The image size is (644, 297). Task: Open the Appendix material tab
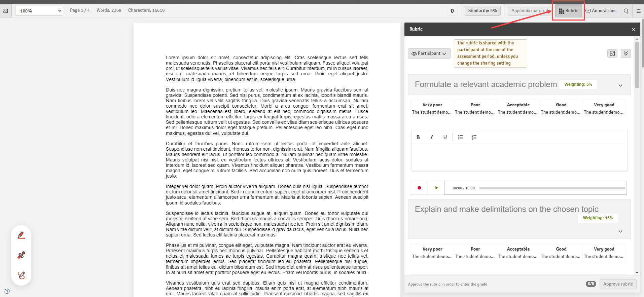point(530,11)
